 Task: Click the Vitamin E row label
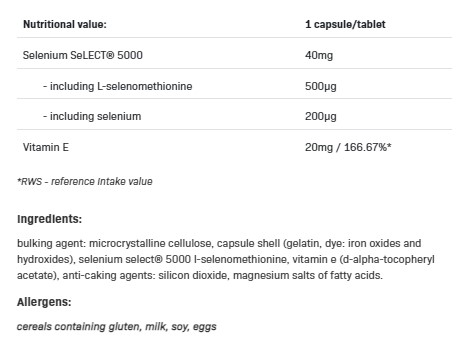(x=46, y=147)
